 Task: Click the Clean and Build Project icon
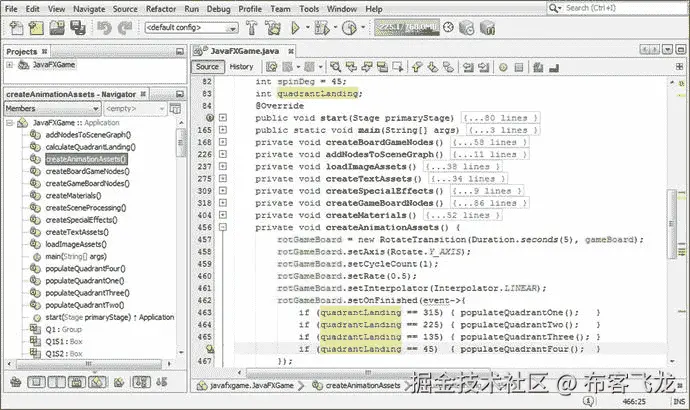point(273,28)
